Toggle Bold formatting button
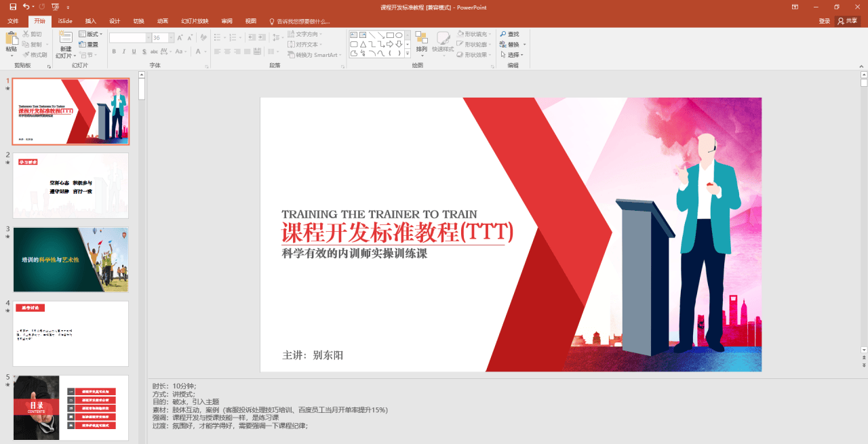This screenshot has height=444, width=868. pyautogui.click(x=114, y=52)
